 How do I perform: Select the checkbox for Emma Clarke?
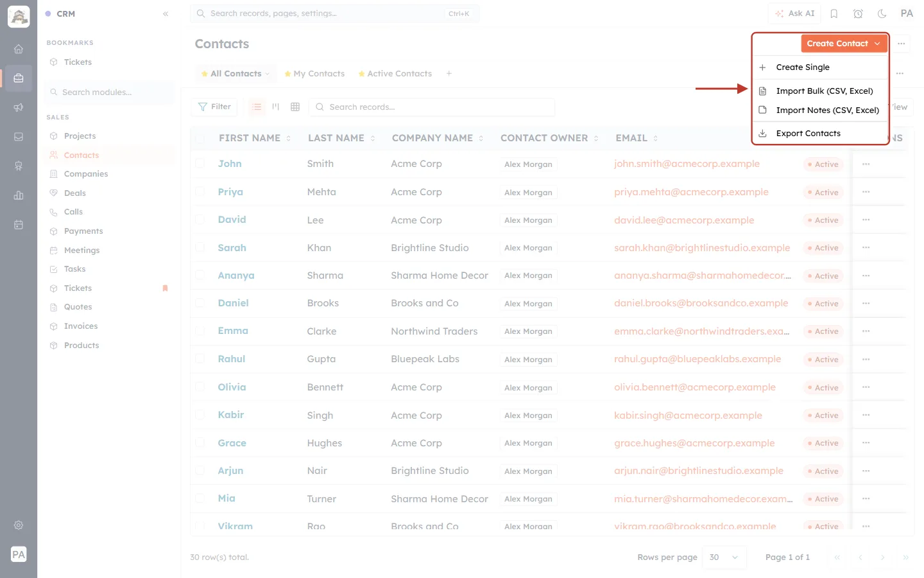tap(200, 331)
